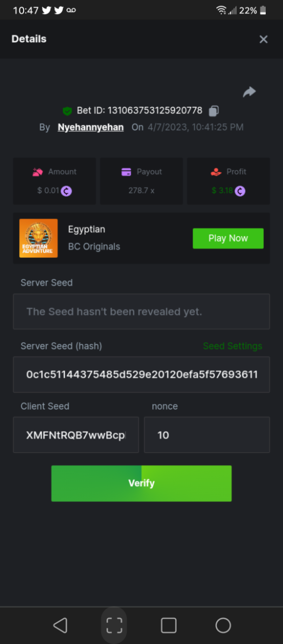
Task: Tap the Amount betting icon
Action: [x=38, y=172]
